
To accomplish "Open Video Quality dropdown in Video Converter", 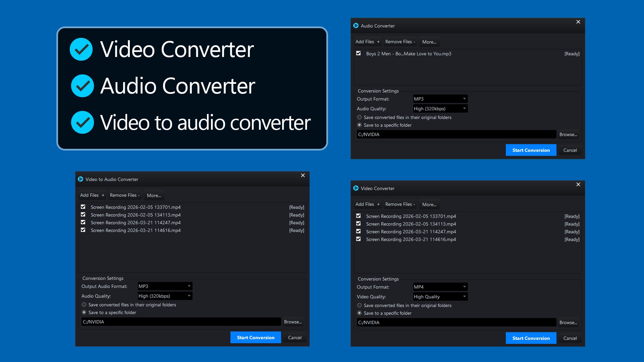I will coord(440,297).
